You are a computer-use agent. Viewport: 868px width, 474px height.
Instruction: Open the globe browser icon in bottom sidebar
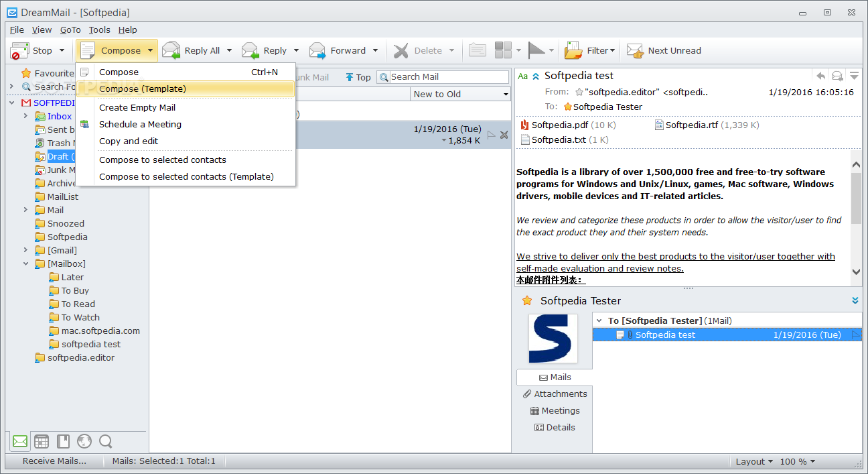tap(84, 441)
